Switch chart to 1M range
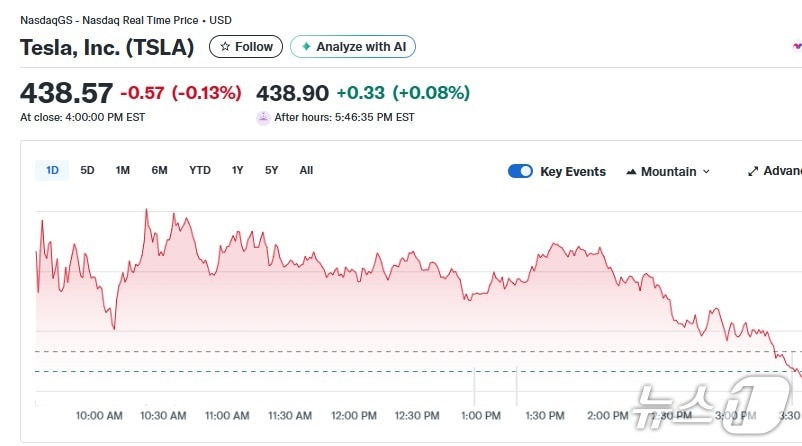This screenshot has width=802, height=446. point(122,170)
